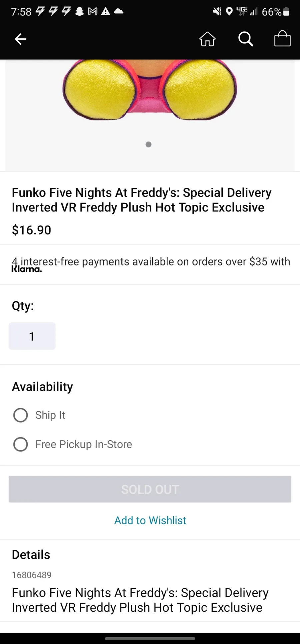300x644 pixels.
Task: Tap the battery icon in status bar
Action: click(286, 12)
